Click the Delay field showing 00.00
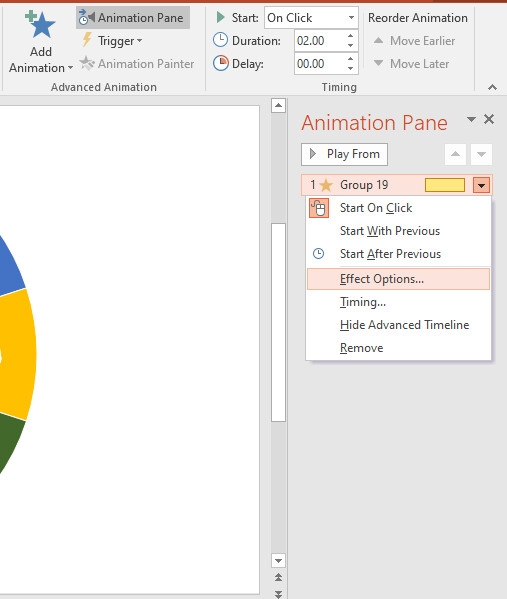Viewport: 507px width, 599px height. point(319,63)
